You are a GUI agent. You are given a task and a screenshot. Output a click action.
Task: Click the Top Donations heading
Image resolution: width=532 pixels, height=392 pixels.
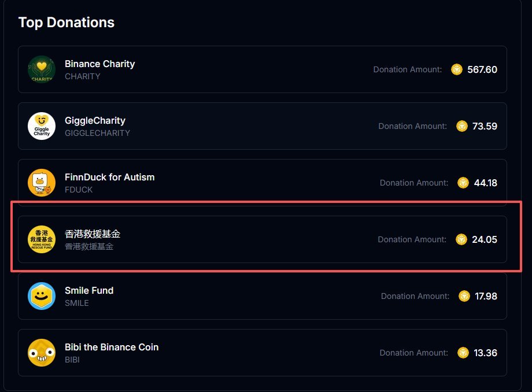tap(66, 23)
